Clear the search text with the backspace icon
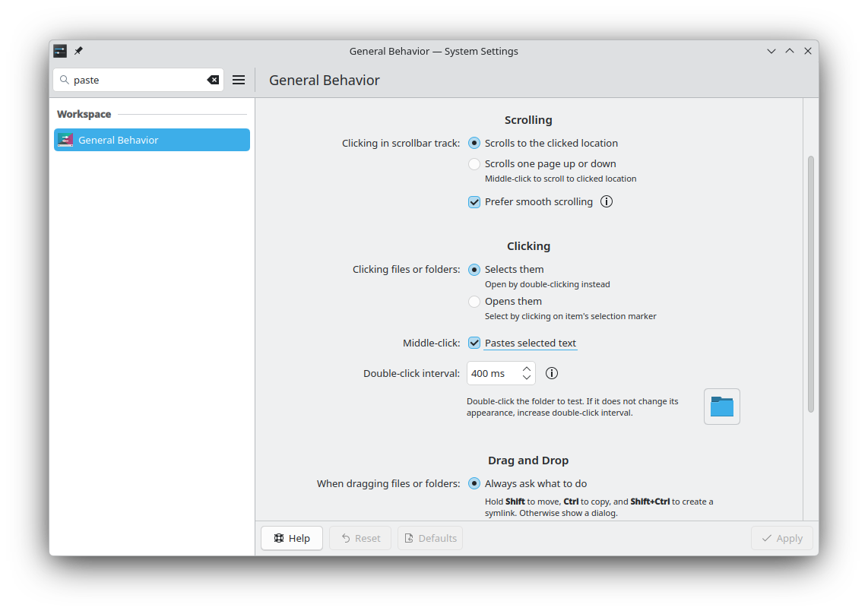This screenshot has width=868, height=614. (x=213, y=80)
